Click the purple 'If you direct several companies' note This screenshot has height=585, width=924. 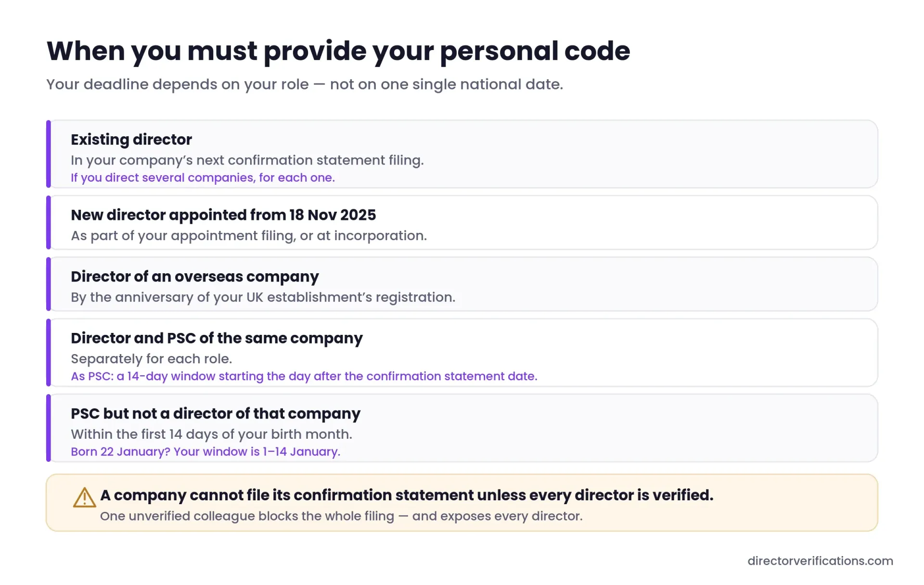click(203, 178)
